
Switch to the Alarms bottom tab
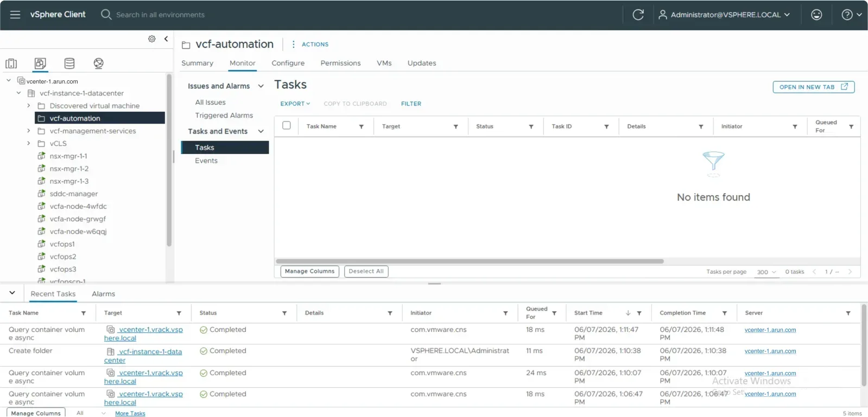[x=103, y=294]
